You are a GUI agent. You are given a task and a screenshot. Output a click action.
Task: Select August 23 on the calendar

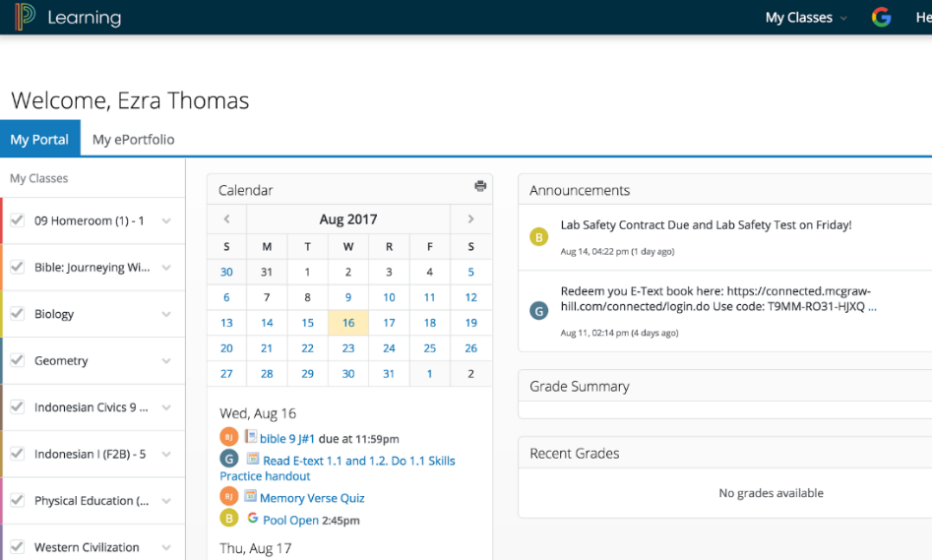348,348
